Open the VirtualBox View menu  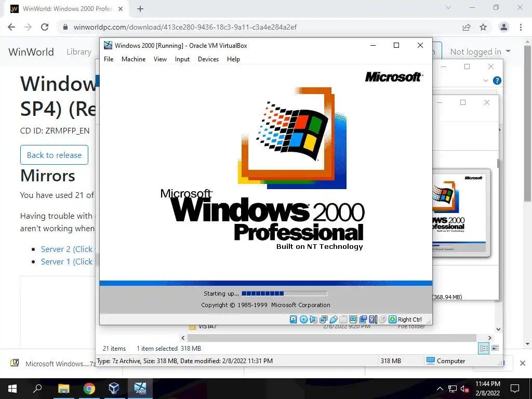pos(160,59)
